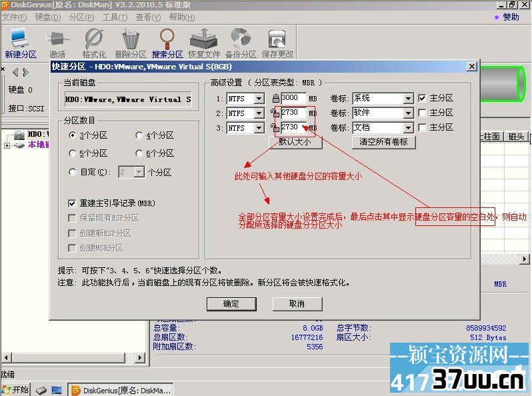Select 5个分区 radio button
Image resolution: width=532 pixels, height=396 pixels.
click(x=72, y=153)
